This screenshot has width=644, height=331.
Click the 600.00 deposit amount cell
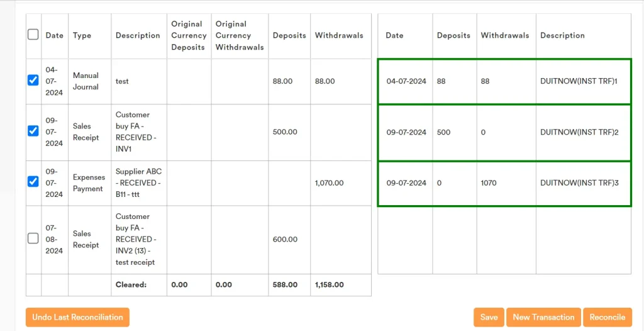pos(285,239)
